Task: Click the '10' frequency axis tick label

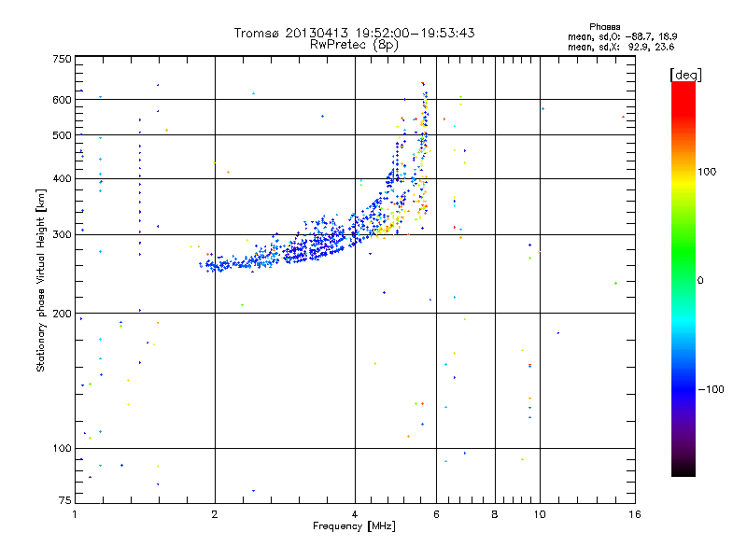Action: (x=540, y=514)
